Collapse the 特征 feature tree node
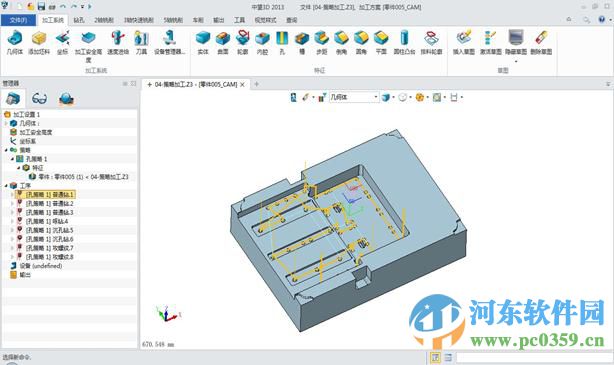This screenshot has width=614, height=365. pyautogui.click(x=19, y=168)
